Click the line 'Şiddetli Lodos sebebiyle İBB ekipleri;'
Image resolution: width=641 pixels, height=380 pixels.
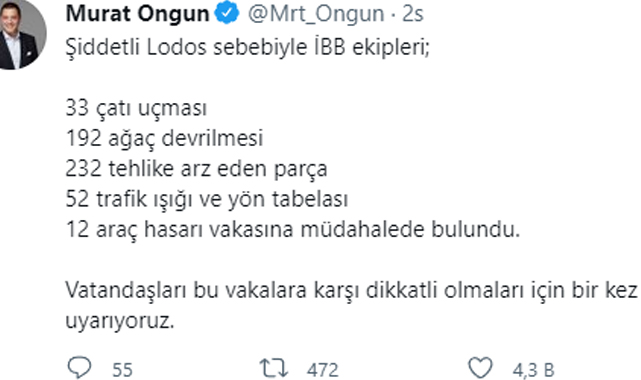click(248, 48)
